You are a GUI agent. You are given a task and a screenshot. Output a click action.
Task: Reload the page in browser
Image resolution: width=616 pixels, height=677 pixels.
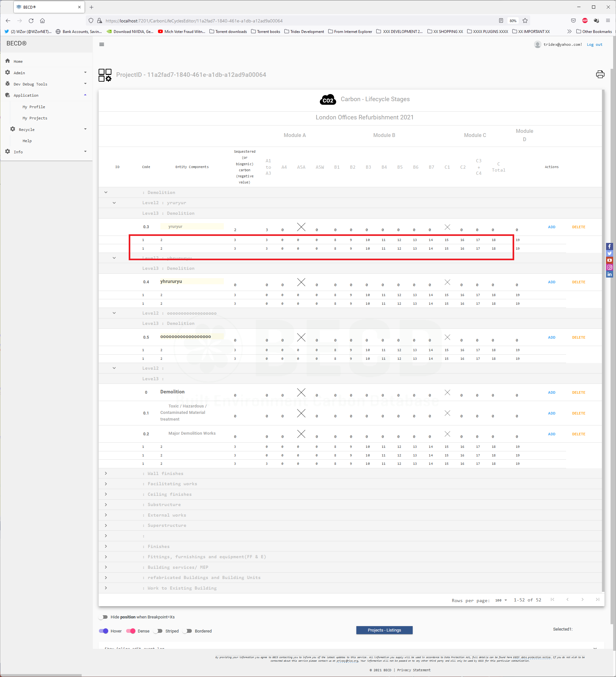point(31,20)
